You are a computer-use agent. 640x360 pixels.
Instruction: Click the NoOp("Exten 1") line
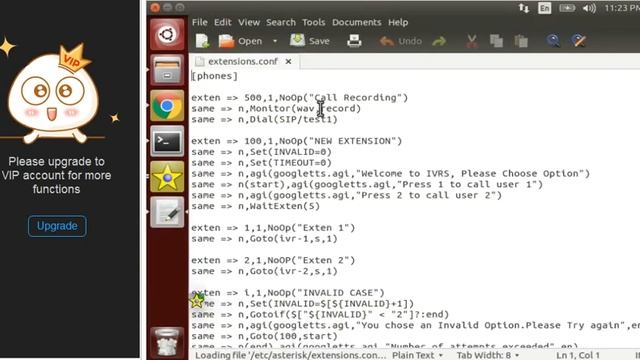(x=273, y=227)
